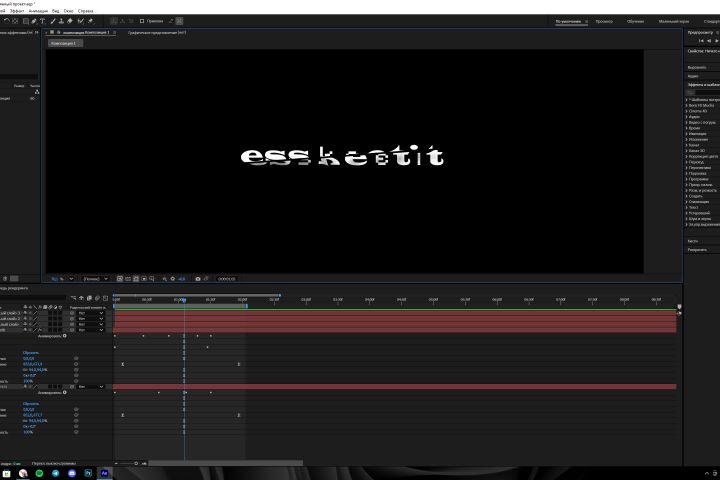Viewport: 720px width, 480px height.
Task: Open the Окно menu
Action: tap(68, 11)
